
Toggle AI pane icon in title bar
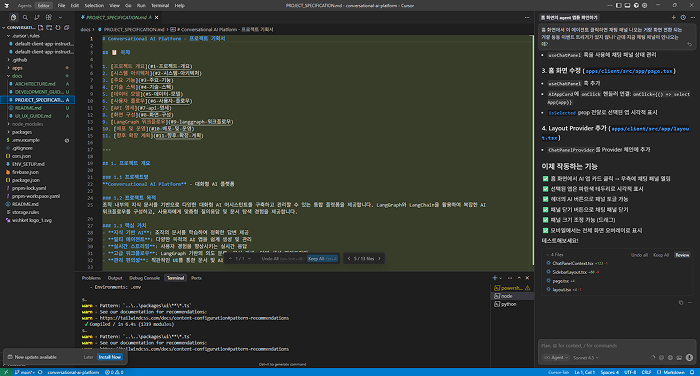pos(636,5)
